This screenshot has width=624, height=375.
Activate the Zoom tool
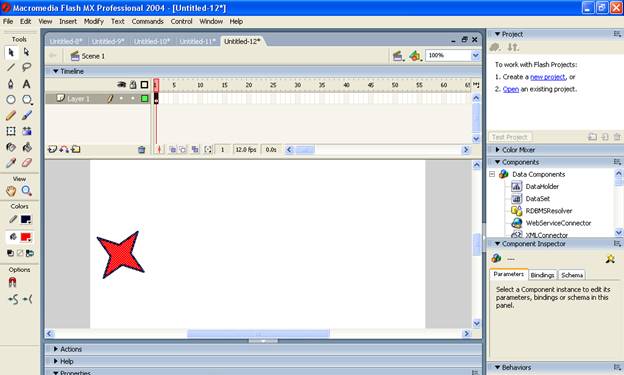26,191
